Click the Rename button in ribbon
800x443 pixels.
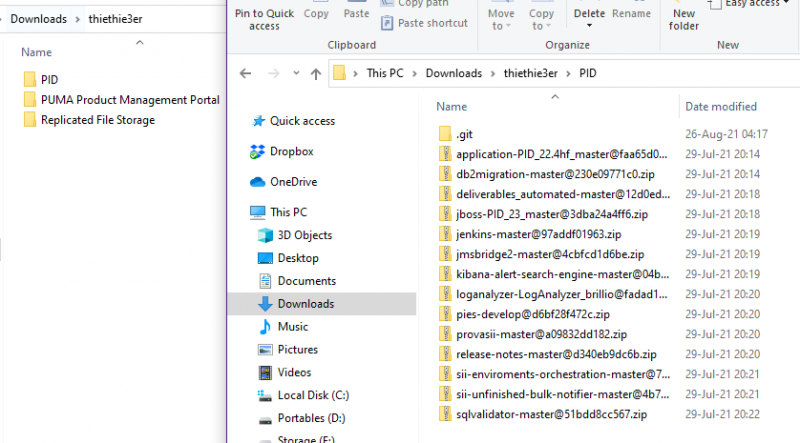[631, 14]
